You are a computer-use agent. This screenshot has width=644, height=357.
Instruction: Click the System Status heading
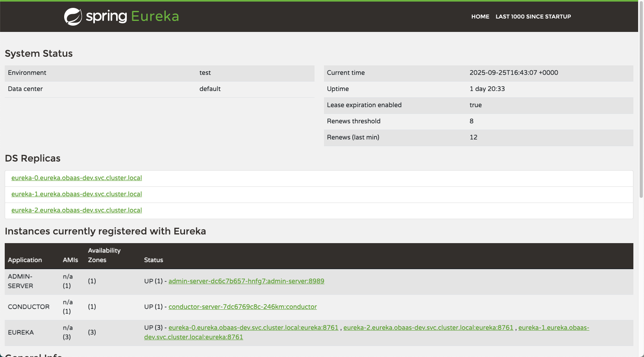(x=39, y=53)
